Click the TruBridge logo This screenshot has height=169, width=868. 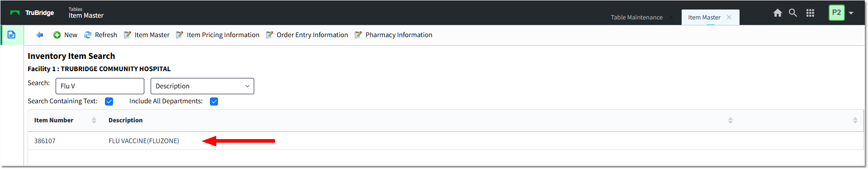(32, 13)
